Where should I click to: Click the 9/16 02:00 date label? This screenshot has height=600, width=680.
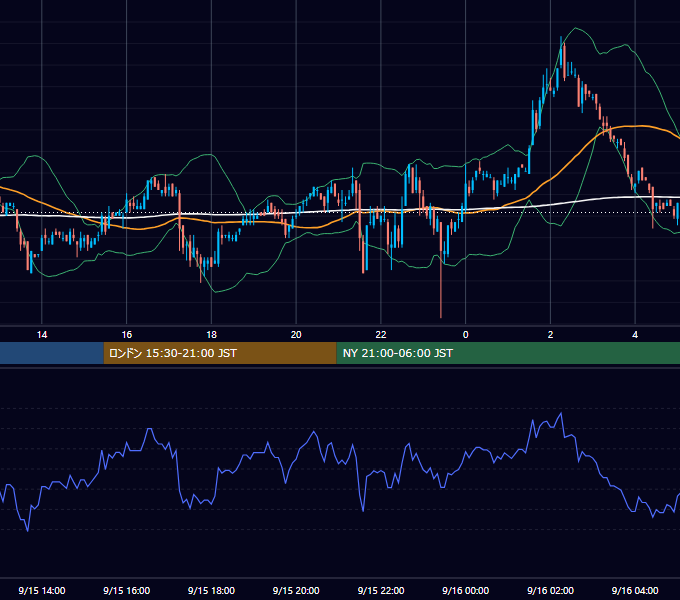(550, 590)
